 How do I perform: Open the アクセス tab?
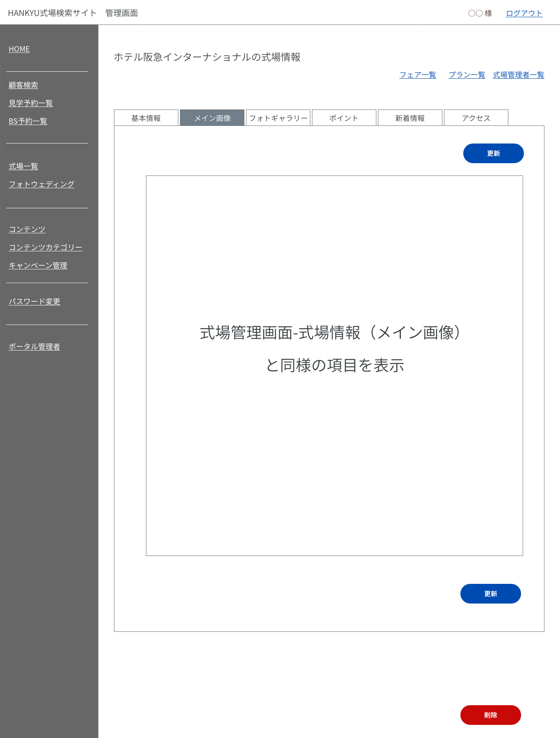(476, 118)
